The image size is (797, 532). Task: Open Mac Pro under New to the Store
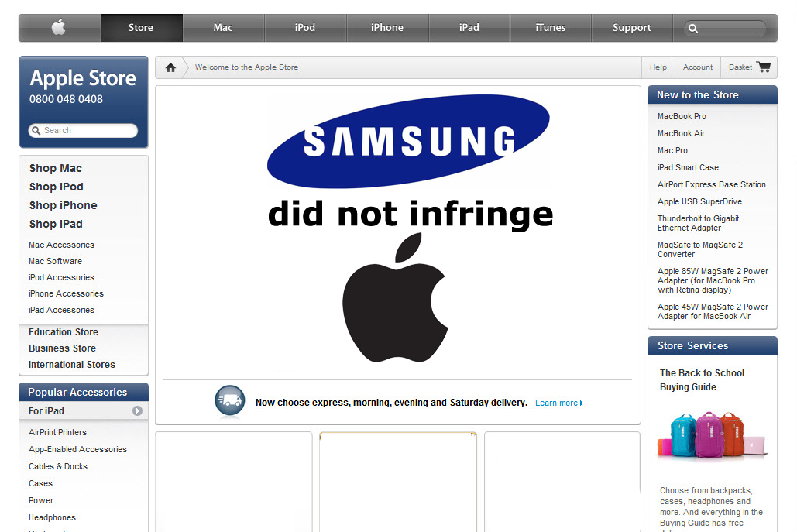coord(672,150)
